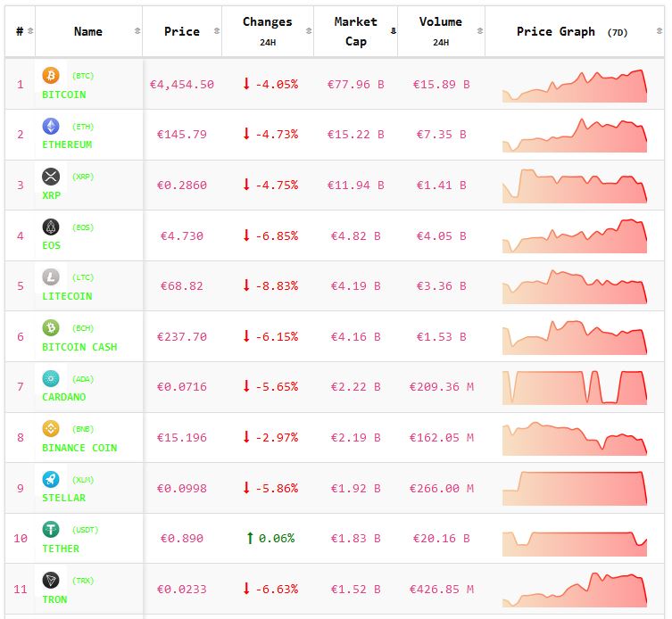Screen dimensions: 672x619
Task: Click the Tron logo icon
Action: tap(51, 581)
